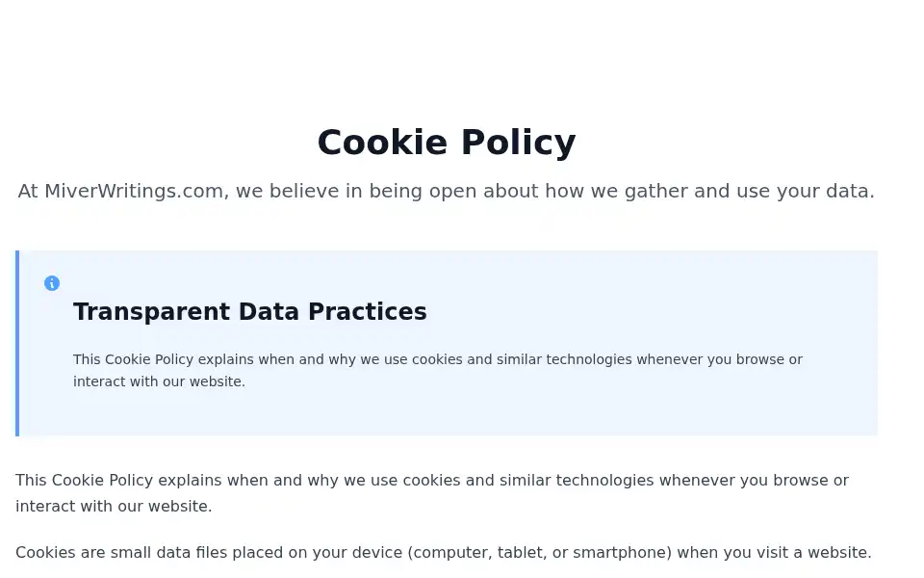
Task: Click "interact with our website." below the callout
Action: [x=114, y=506]
